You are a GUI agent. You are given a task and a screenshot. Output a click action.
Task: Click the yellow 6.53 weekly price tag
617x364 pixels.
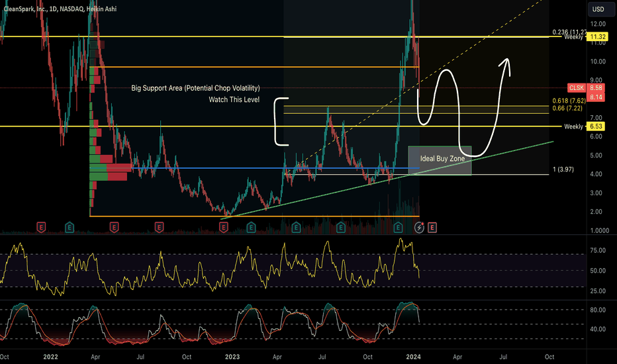(x=596, y=126)
